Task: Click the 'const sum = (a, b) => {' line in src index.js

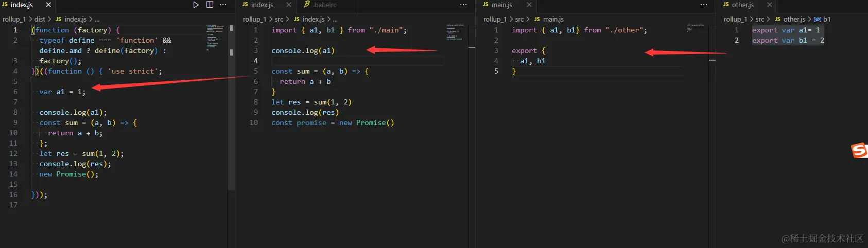Action: [320, 71]
